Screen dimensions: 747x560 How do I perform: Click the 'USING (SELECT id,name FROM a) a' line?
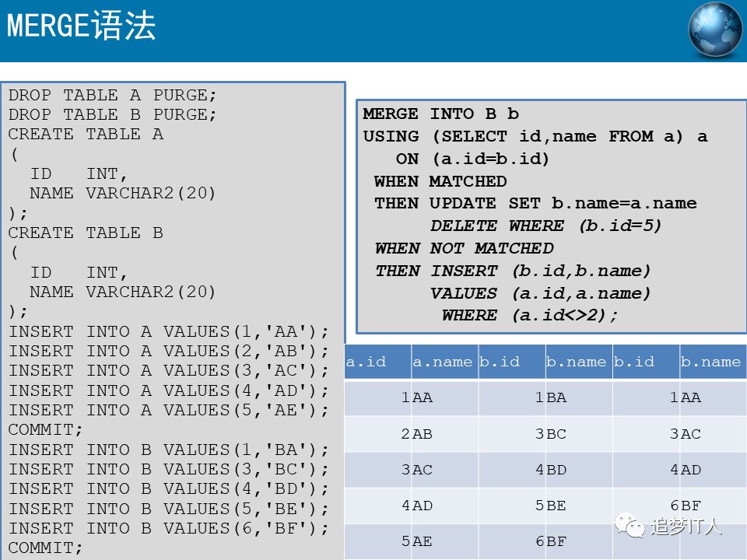point(535,136)
